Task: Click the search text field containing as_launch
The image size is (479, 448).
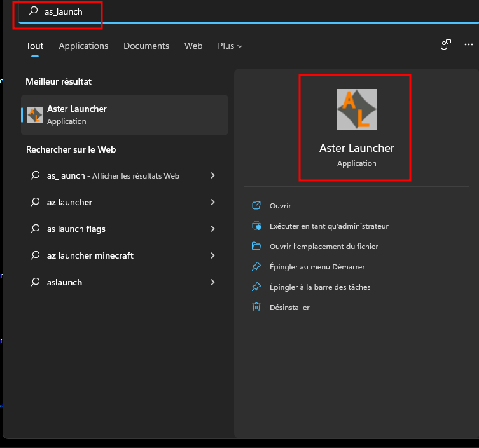Action: 191,11
